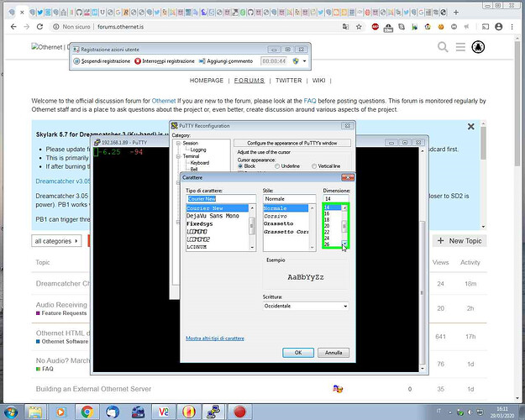This screenshot has width=525, height=420.
Task: Open the recorder options dropdown arrow
Action: (304, 61)
